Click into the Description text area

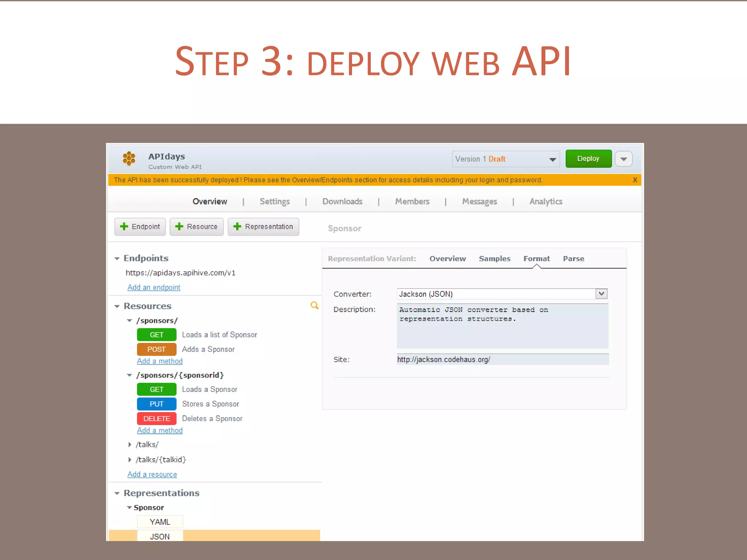pyautogui.click(x=502, y=326)
